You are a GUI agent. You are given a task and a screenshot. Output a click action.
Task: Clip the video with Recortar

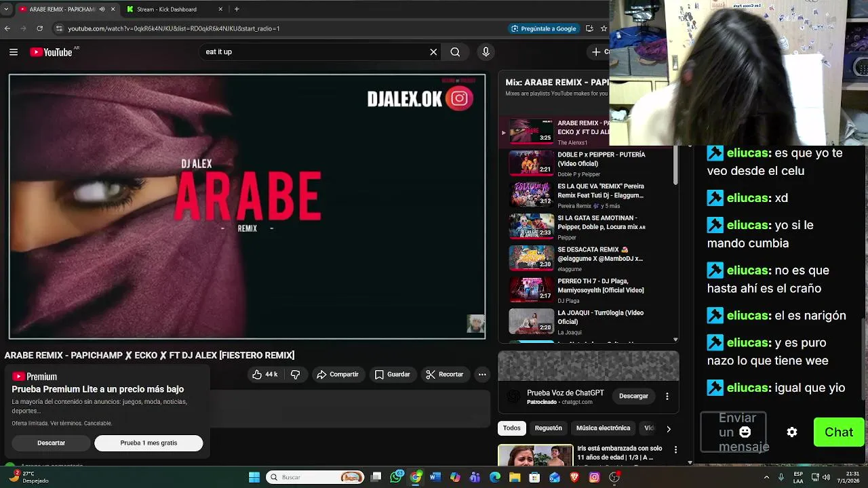tap(444, 374)
